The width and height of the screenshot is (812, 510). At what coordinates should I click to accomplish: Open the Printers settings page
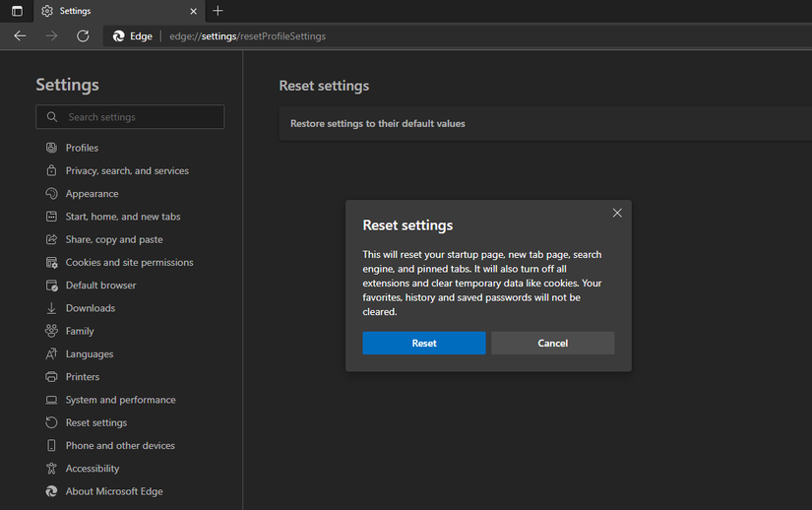point(82,377)
